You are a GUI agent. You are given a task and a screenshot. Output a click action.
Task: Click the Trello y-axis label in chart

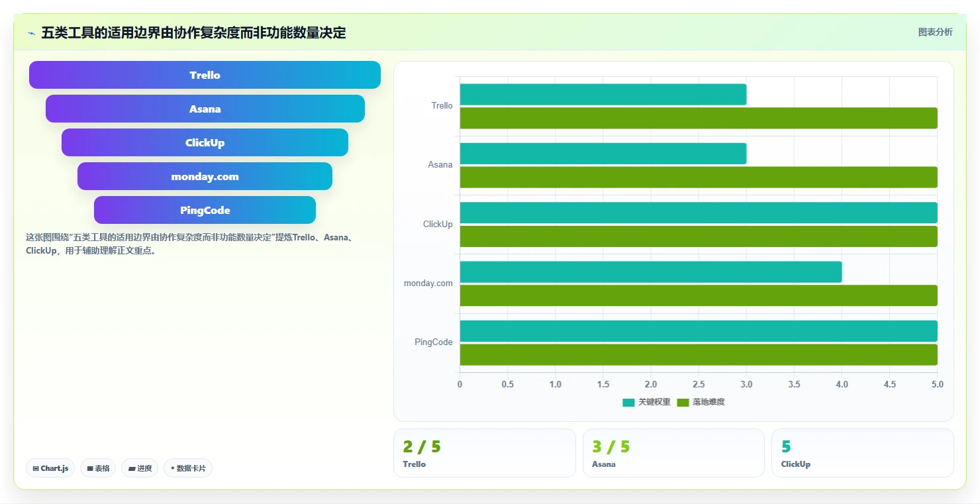442,106
